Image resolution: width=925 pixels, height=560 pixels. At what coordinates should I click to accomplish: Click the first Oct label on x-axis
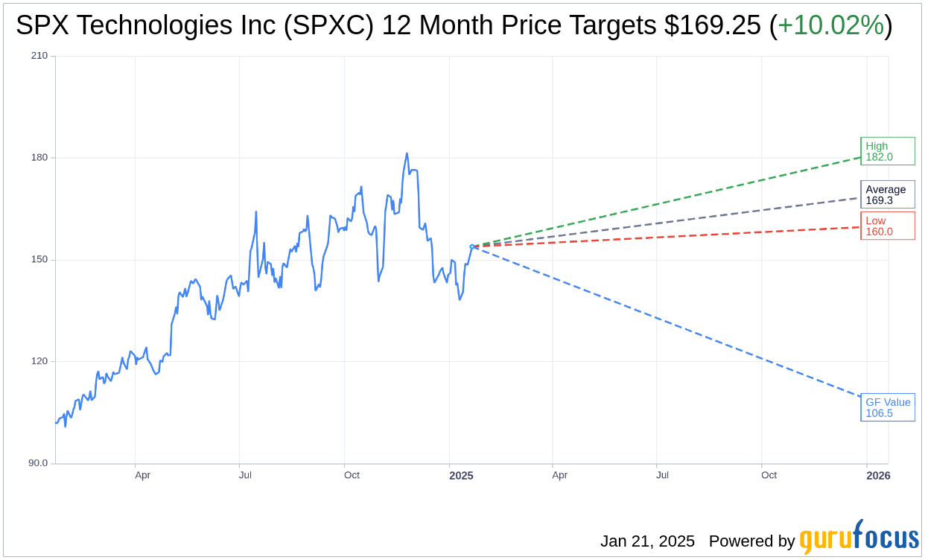pos(352,475)
